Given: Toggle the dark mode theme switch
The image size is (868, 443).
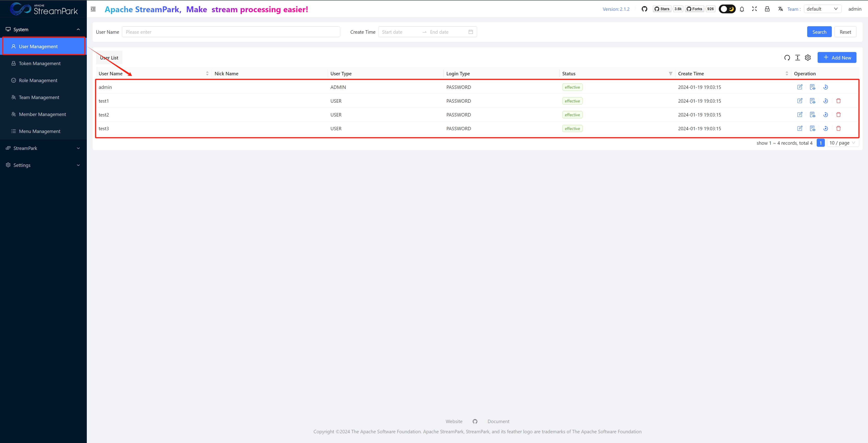Looking at the screenshot, I should click(x=727, y=9).
